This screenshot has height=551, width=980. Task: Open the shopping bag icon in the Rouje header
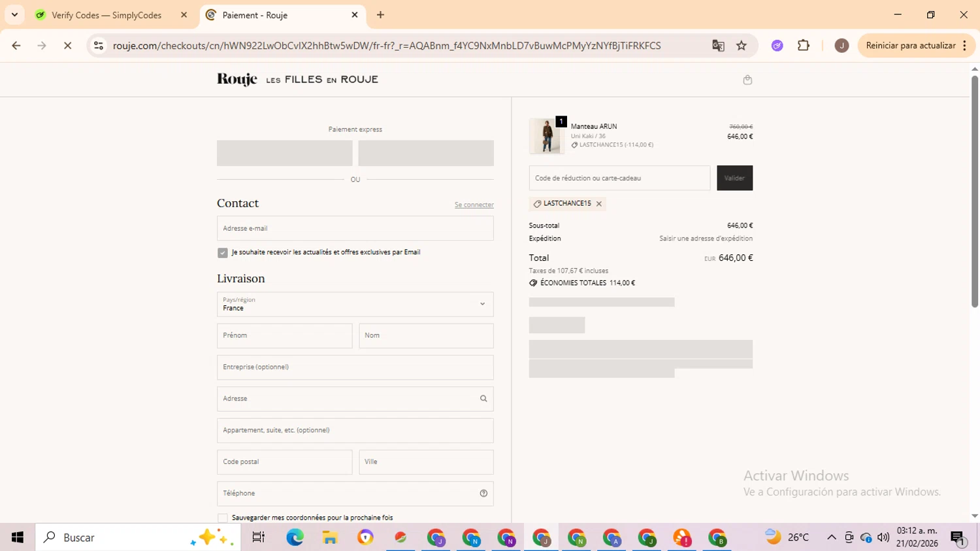(x=747, y=80)
